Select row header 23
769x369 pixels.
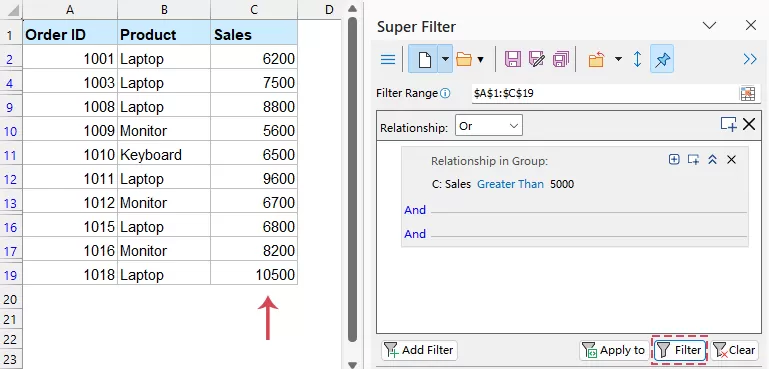[x=11, y=359]
